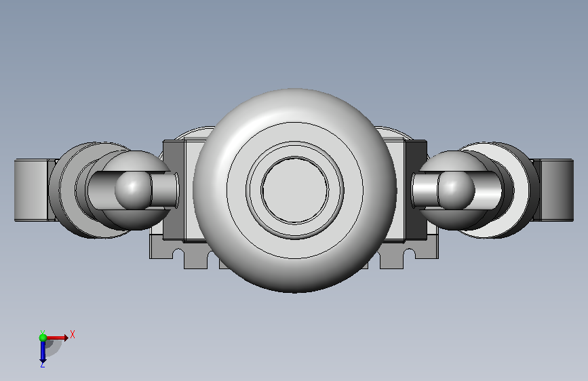
Task: Select the dark rectangular block right of the dome
Action: 416,190
